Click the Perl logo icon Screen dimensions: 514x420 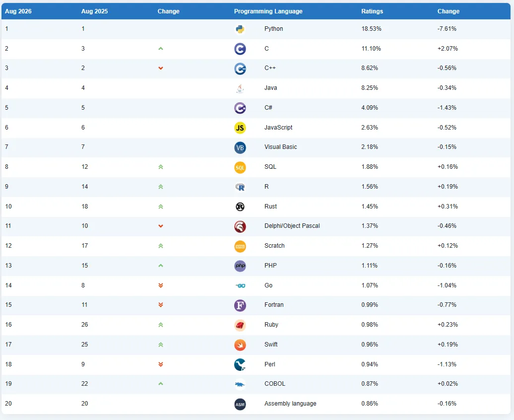pos(240,364)
